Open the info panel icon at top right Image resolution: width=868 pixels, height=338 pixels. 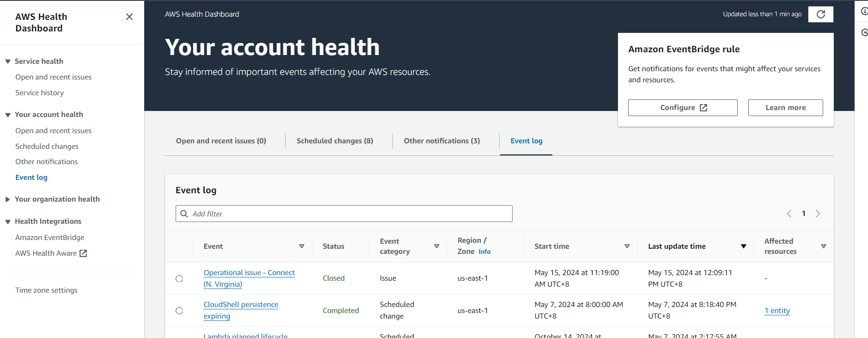click(x=864, y=11)
